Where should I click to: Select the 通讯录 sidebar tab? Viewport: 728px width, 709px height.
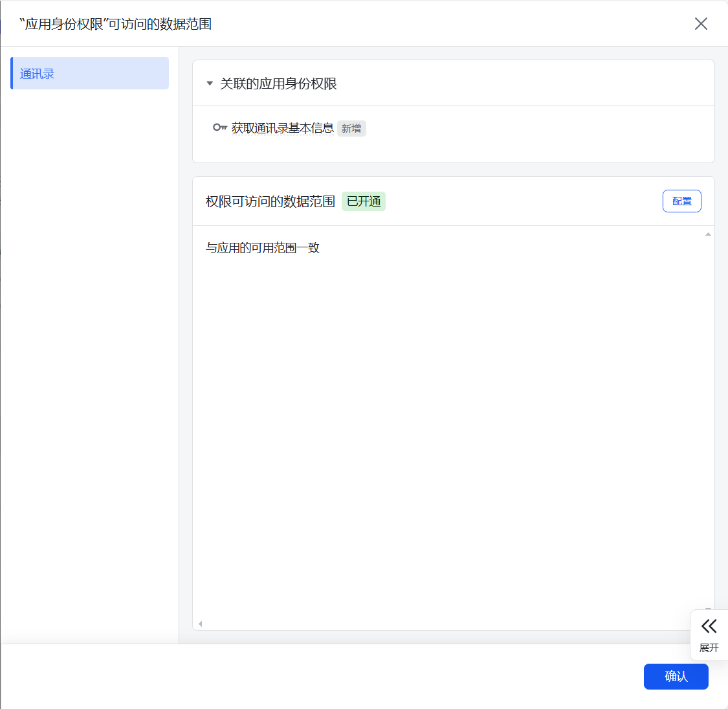pyautogui.click(x=90, y=73)
